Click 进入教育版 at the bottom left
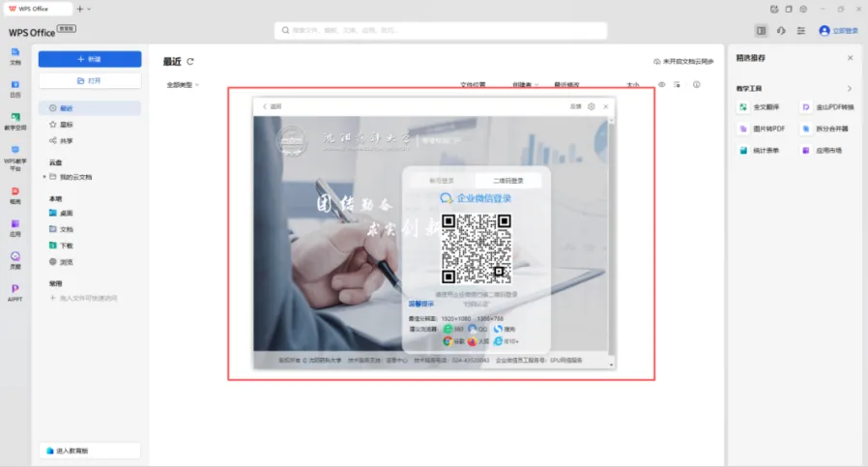Screen dimensions: 868x467 90,451
